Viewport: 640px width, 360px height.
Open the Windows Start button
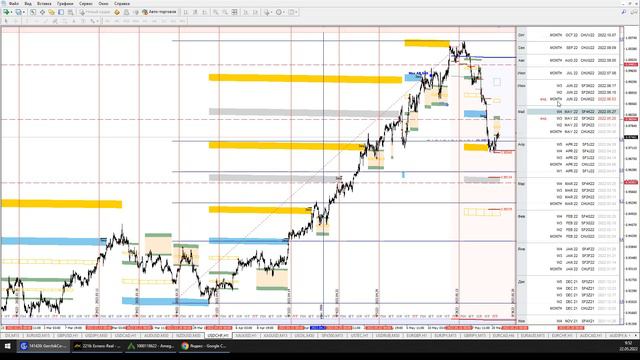point(7,346)
